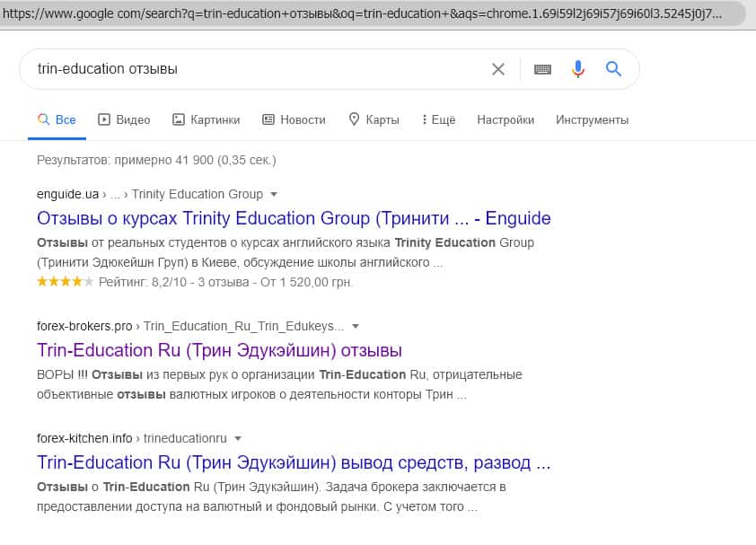
Task: Expand the enguide.ua result dropdown arrow
Action: click(x=274, y=194)
